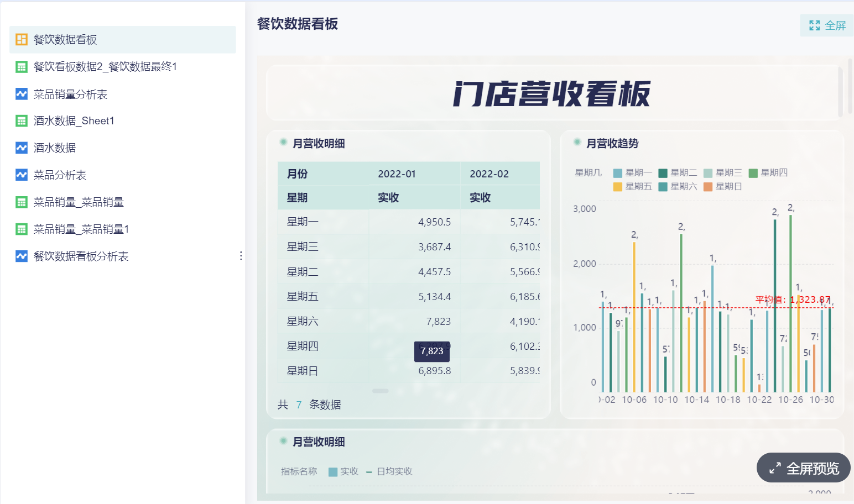Click the table icon beside 菜品销量_菜品销量
The image size is (854, 504).
coord(22,202)
